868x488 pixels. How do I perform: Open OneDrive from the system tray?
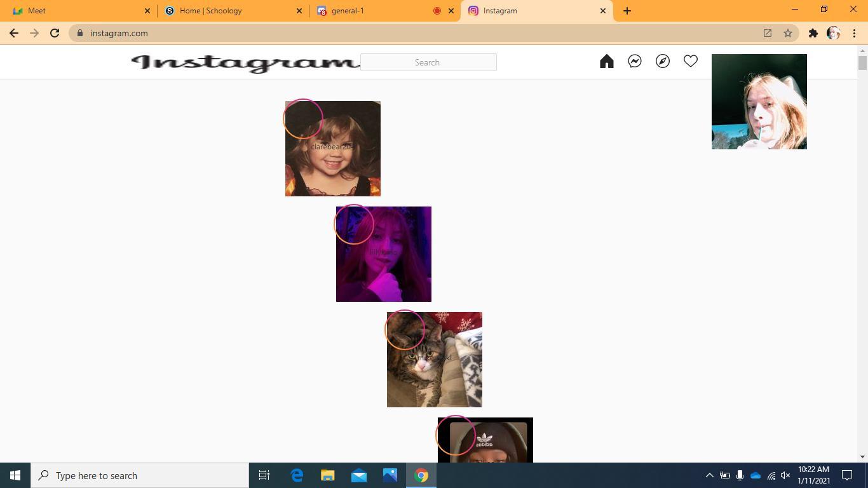pos(756,475)
